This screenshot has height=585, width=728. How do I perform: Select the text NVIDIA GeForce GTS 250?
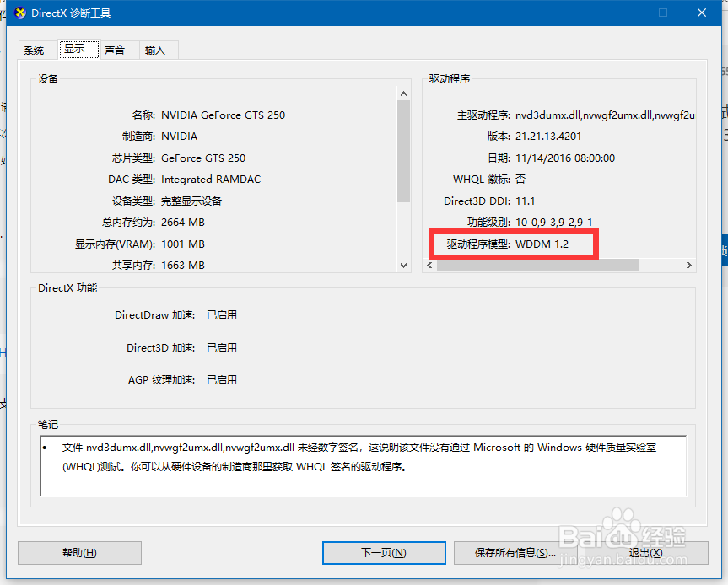pyautogui.click(x=223, y=115)
